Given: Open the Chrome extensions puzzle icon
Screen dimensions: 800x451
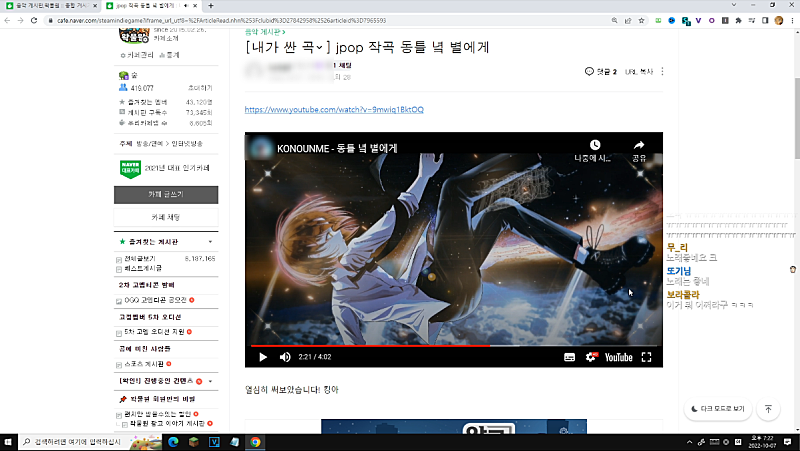Looking at the screenshot, I should 738,20.
